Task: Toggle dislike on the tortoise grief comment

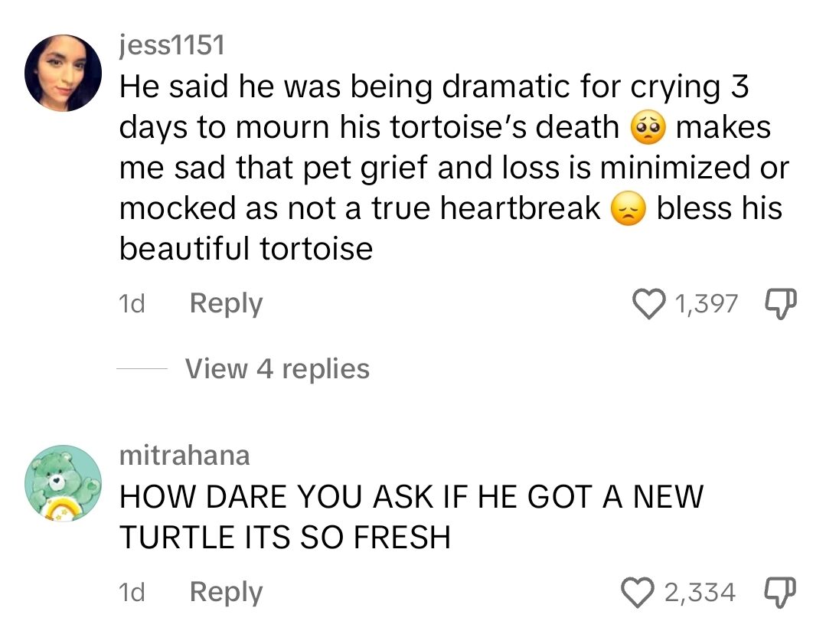Action: click(x=782, y=302)
